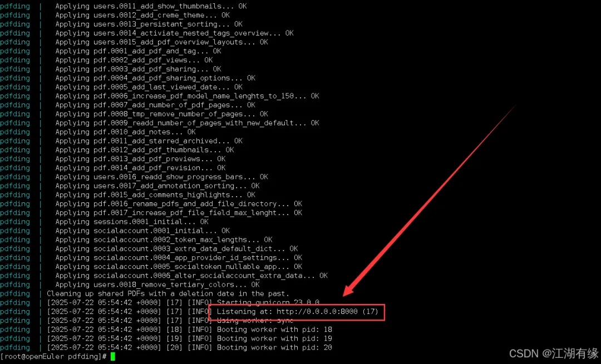
Task: Click the red arrow head annotation
Action: (351, 289)
